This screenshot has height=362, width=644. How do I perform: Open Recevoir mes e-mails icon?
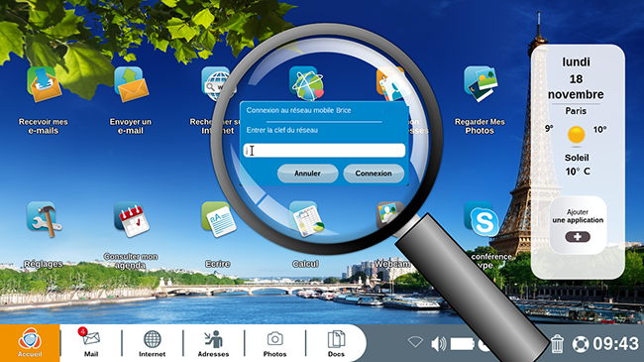(44, 85)
